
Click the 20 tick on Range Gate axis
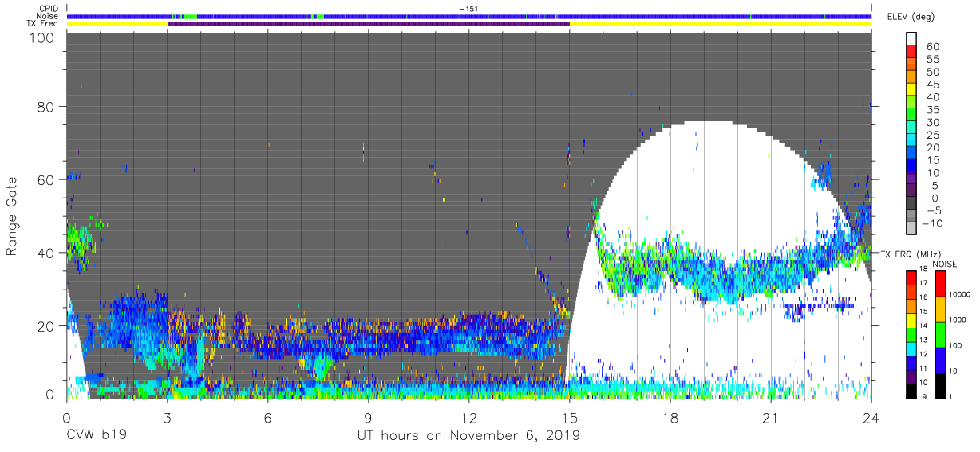46,326
